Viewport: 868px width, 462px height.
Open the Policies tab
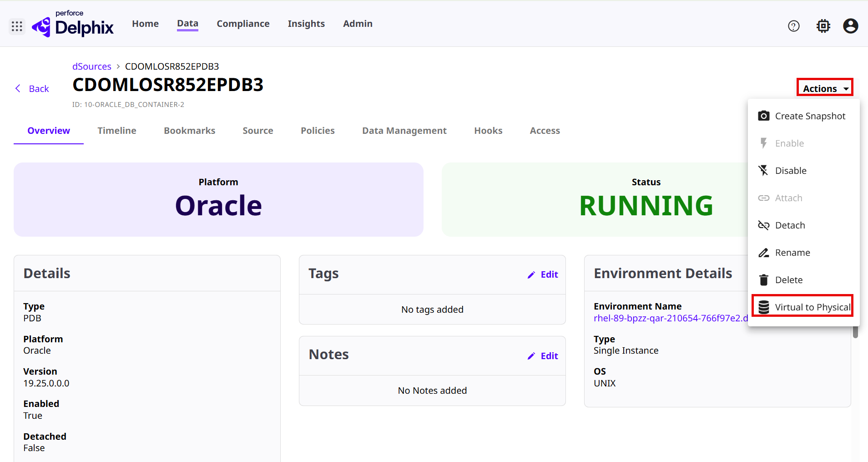pyautogui.click(x=318, y=131)
